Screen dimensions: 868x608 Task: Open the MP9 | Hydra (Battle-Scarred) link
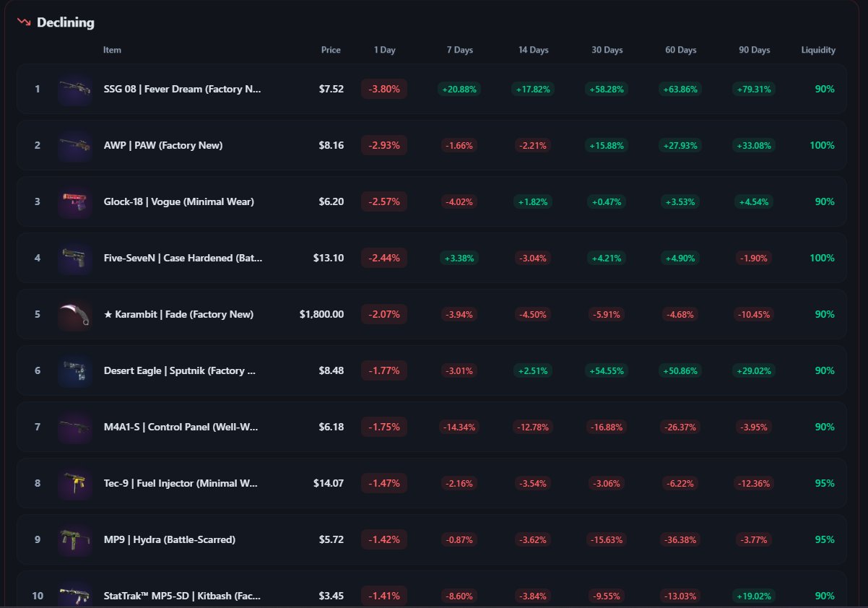tap(169, 540)
